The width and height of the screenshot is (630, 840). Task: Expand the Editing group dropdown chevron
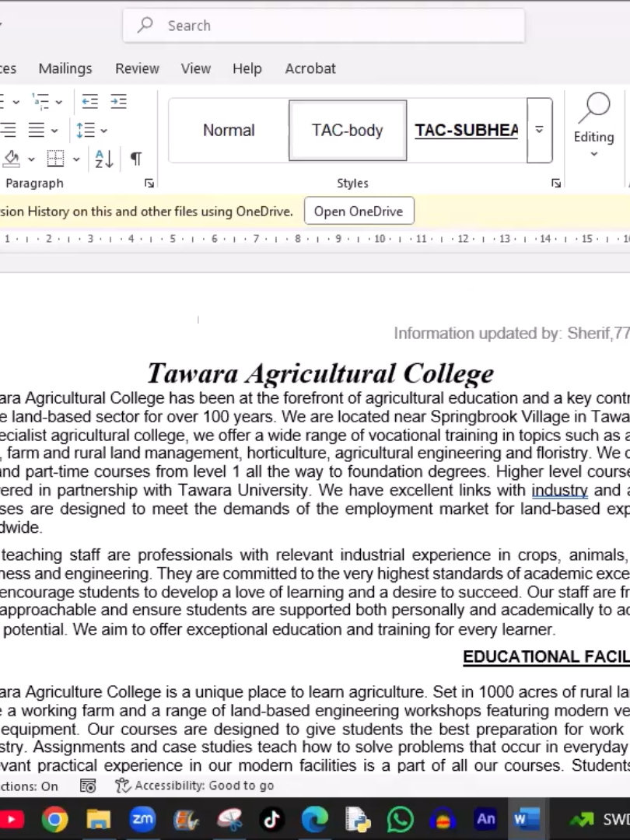click(593, 154)
